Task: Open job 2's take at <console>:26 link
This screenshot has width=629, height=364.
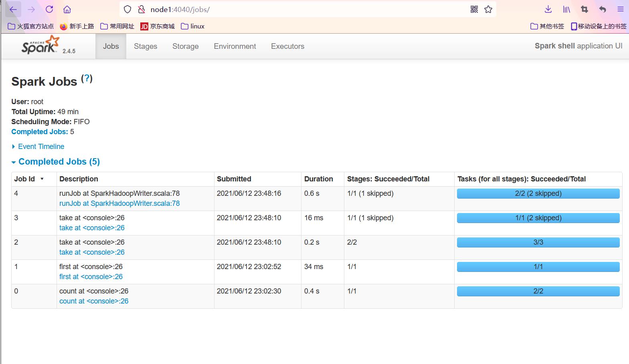Action: point(92,252)
